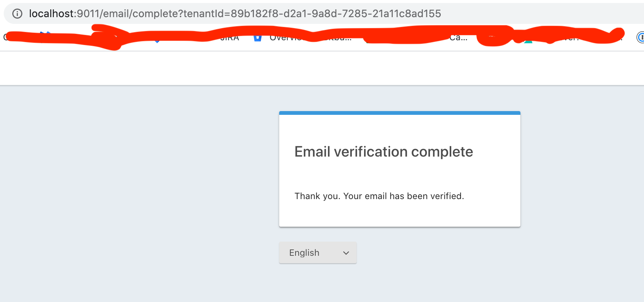Click the blue progress bar atop the card

click(399, 112)
